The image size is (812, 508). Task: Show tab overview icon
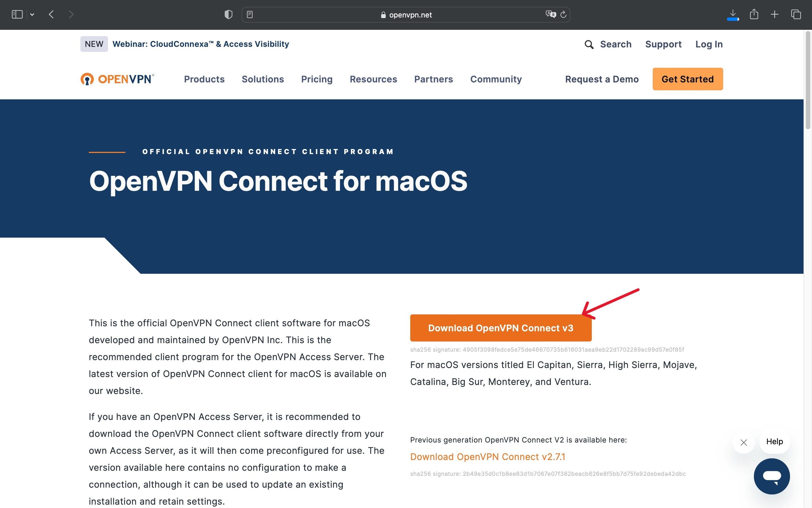point(796,14)
